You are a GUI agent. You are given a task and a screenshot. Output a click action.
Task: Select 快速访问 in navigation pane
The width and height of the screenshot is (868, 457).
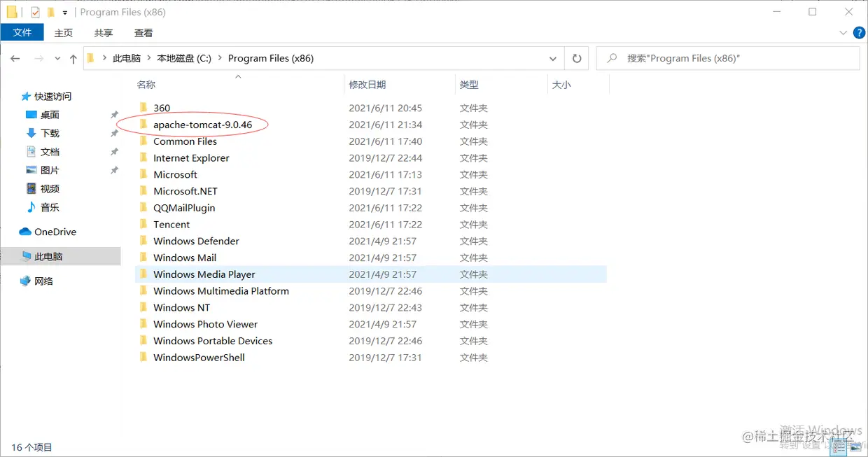coord(53,97)
